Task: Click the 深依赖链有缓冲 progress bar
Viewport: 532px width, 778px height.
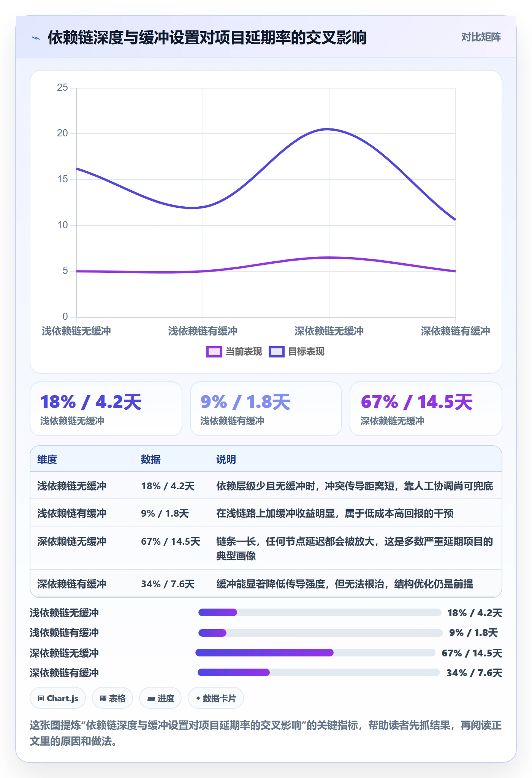Action: pos(319,672)
